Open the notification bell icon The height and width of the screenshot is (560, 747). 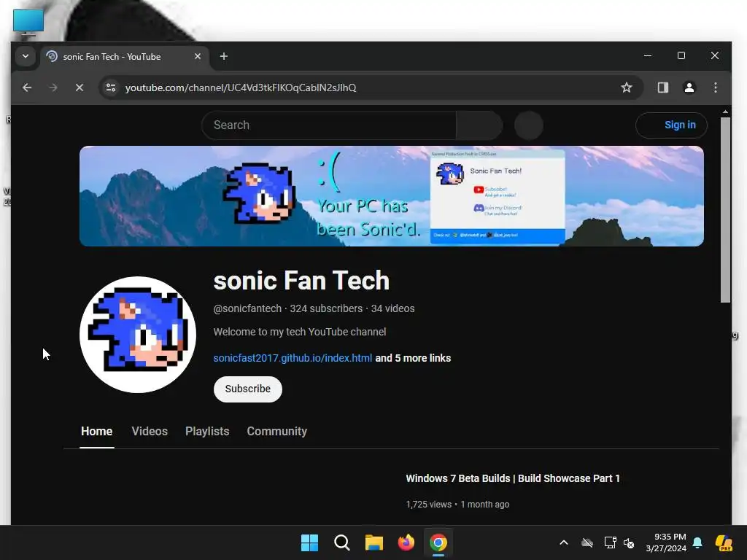tap(697, 542)
